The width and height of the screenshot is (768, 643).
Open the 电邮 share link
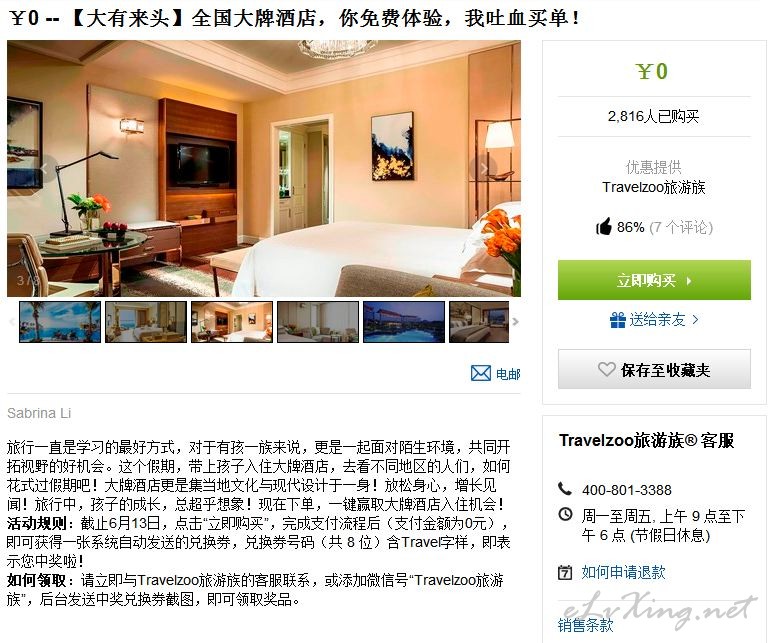tap(507, 374)
